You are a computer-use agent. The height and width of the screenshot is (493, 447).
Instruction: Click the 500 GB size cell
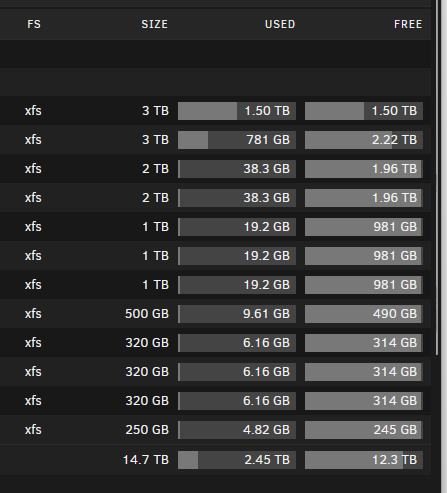pos(147,314)
